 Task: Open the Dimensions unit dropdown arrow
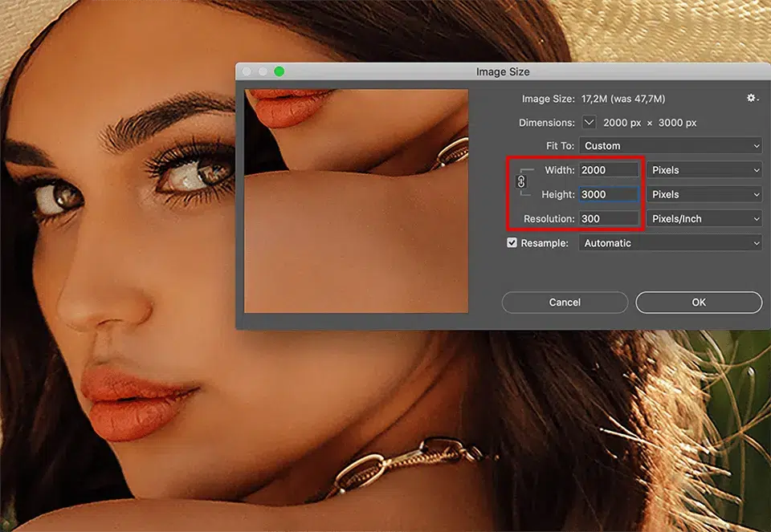click(589, 123)
